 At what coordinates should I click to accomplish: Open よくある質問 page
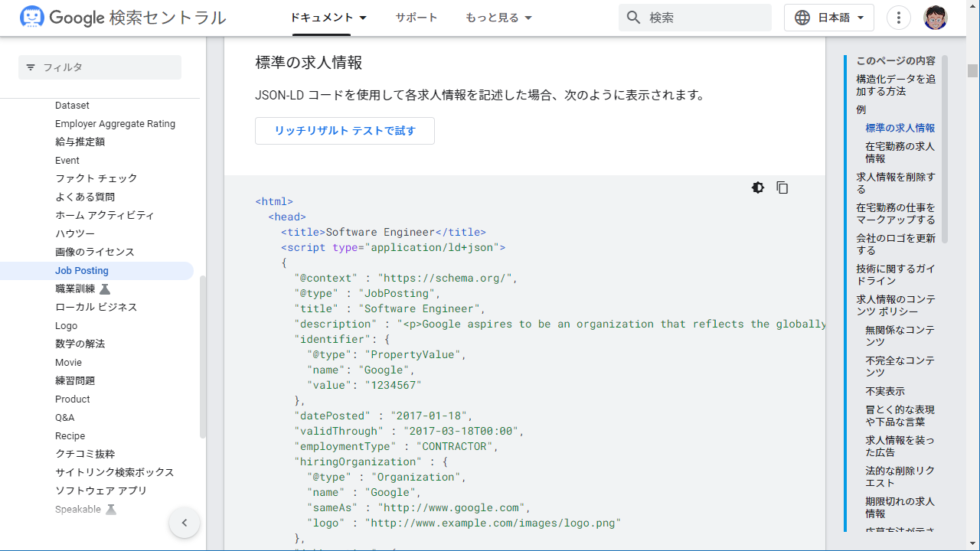tap(85, 197)
